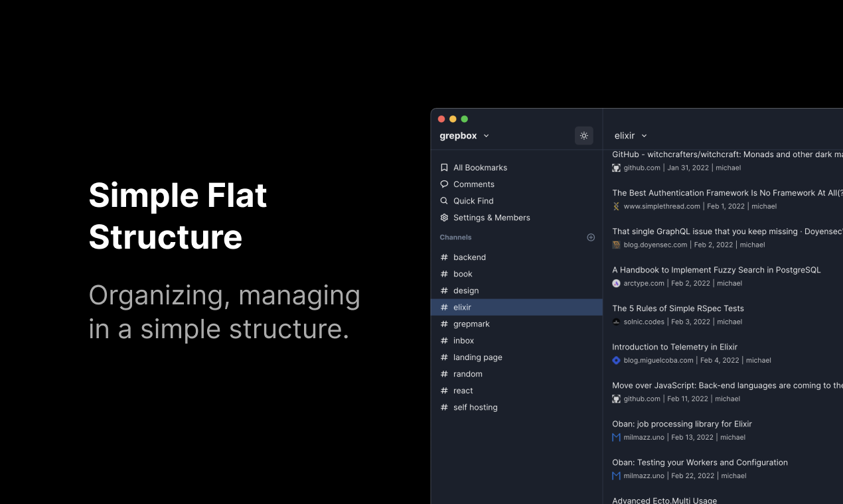The width and height of the screenshot is (843, 504).
Task: Click the blog.doyensec.com domain text
Action: pos(655,245)
